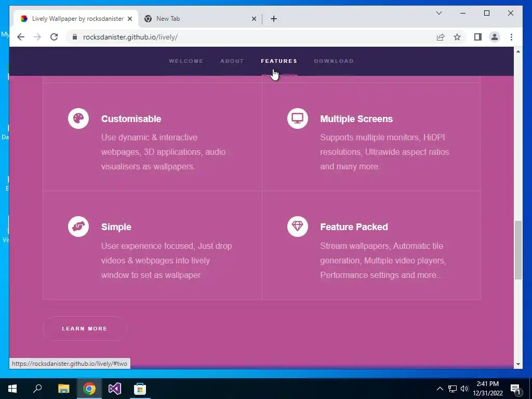The height and width of the screenshot is (399, 532).
Task: Click the browser forward arrow
Action: [37, 37]
